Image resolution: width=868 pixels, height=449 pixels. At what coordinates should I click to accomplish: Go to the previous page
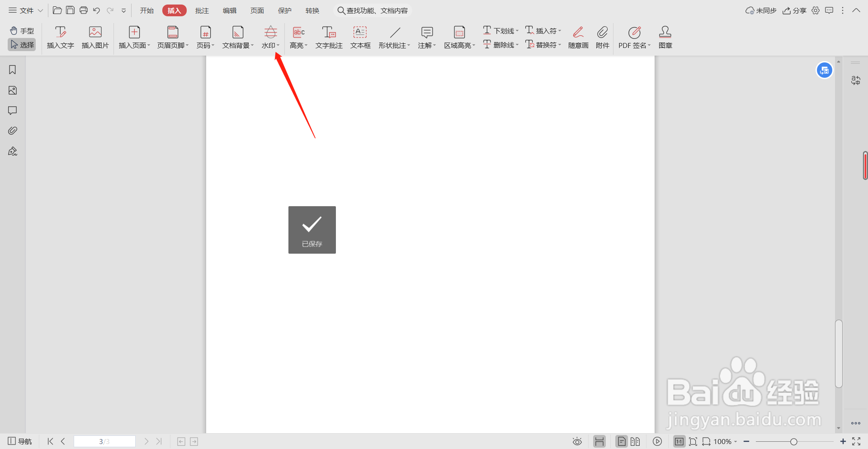[x=63, y=441]
